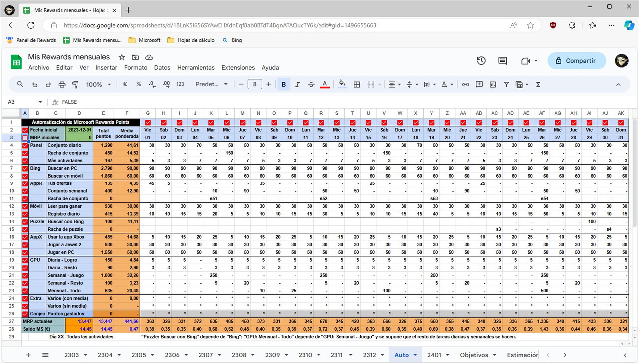The width and height of the screenshot is (639, 364).
Task: Switch to the 2312 sheet tab
Action: [370, 355]
